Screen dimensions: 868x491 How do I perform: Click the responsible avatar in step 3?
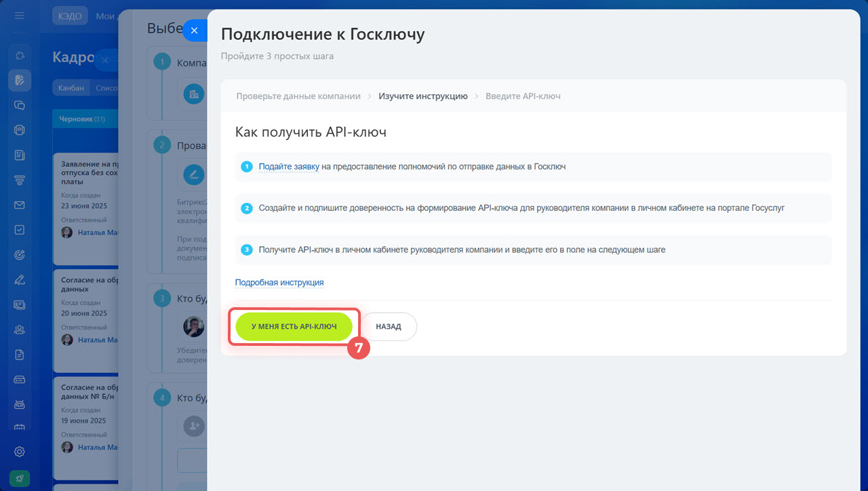[x=194, y=327]
